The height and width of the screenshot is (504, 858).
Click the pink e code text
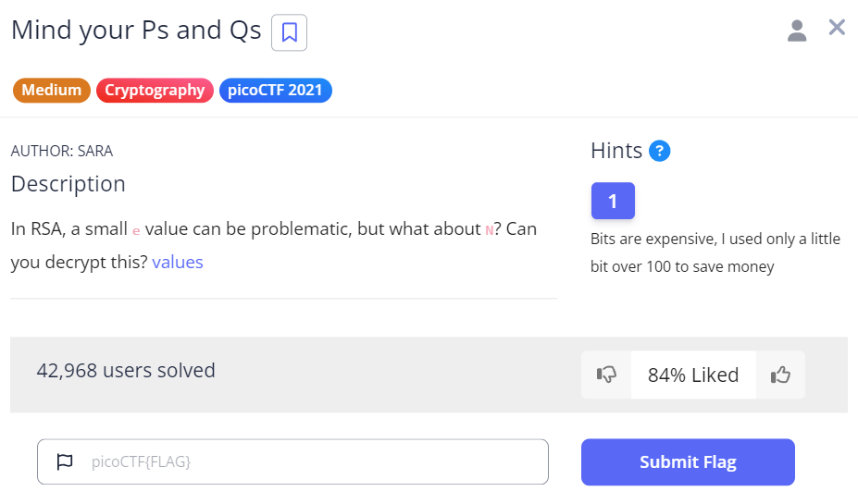pyautogui.click(x=136, y=230)
